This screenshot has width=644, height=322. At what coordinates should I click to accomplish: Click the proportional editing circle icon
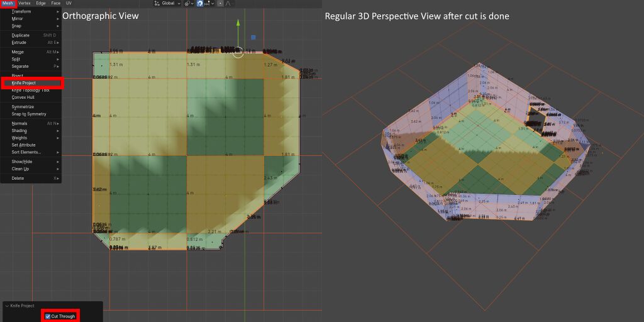tap(220, 3)
